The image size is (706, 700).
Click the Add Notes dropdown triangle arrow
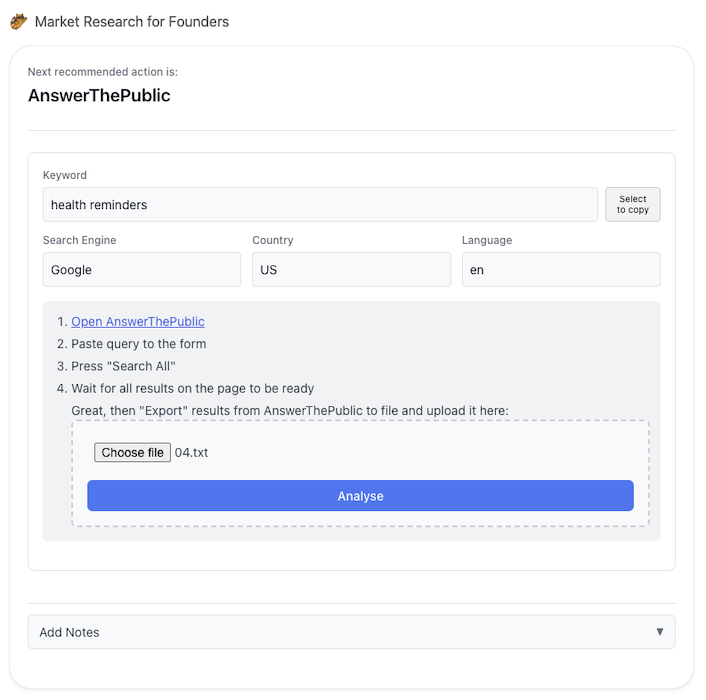pyautogui.click(x=659, y=632)
